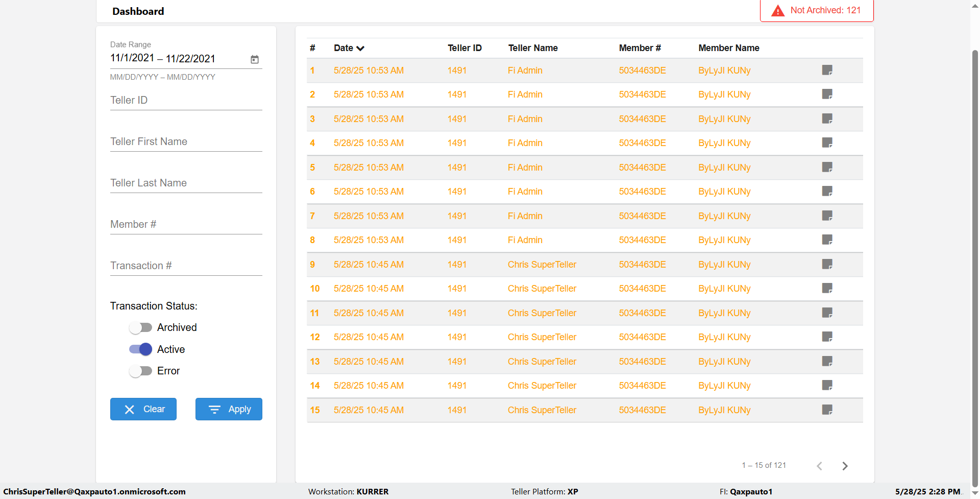Enable the Error status toggle
The width and height of the screenshot is (980, 499).
pos(140,371)
